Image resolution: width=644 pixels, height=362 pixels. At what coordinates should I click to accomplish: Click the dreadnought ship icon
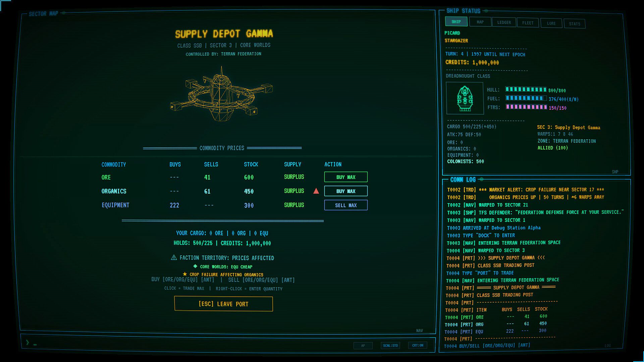click(465, 99)
